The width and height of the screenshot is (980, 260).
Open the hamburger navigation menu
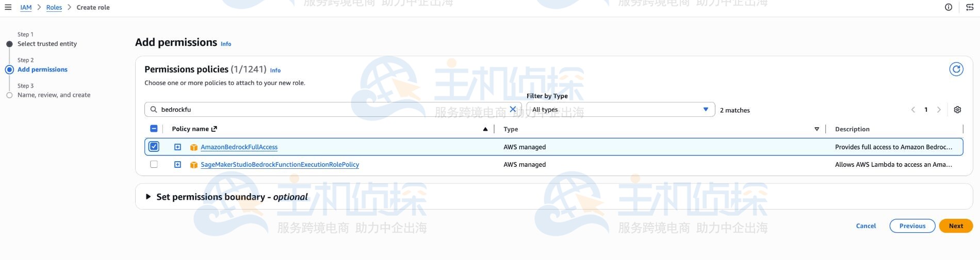8,7
